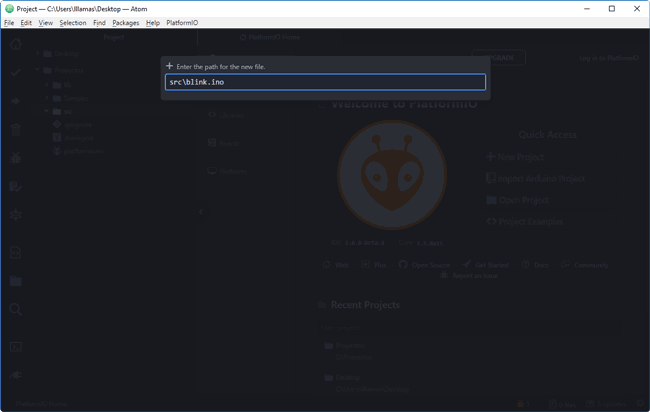Click the Upload arrow toolbar icon
Screen dimensions: 650x412
click(16, 101)
